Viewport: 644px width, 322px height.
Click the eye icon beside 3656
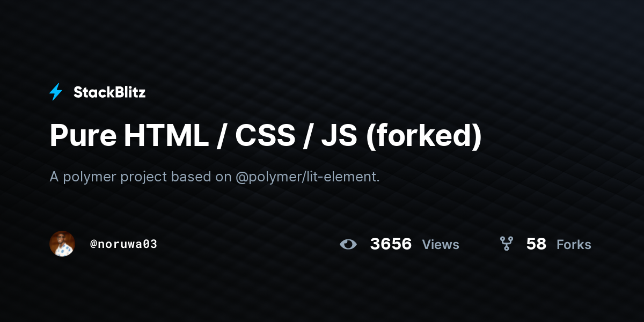pos(348,244)
